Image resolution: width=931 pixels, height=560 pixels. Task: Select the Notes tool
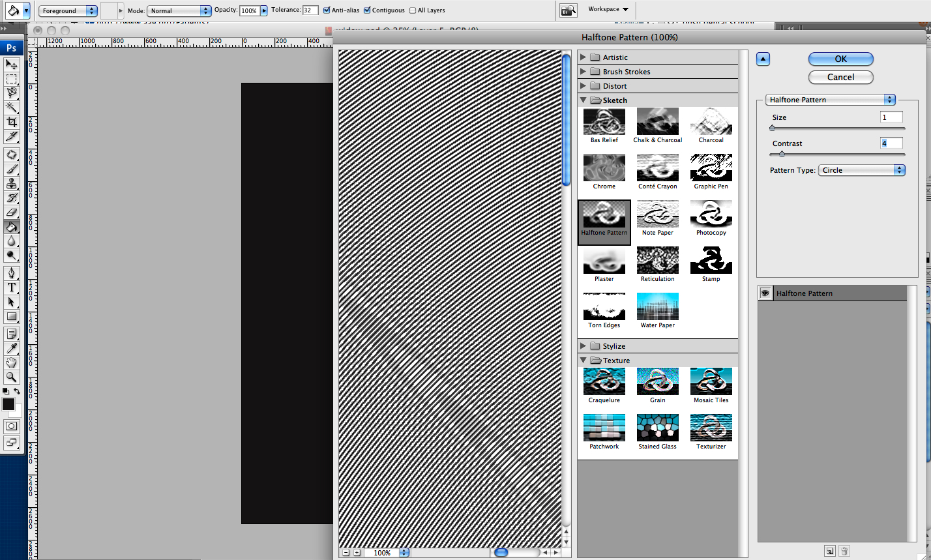[x=12, y=334]
